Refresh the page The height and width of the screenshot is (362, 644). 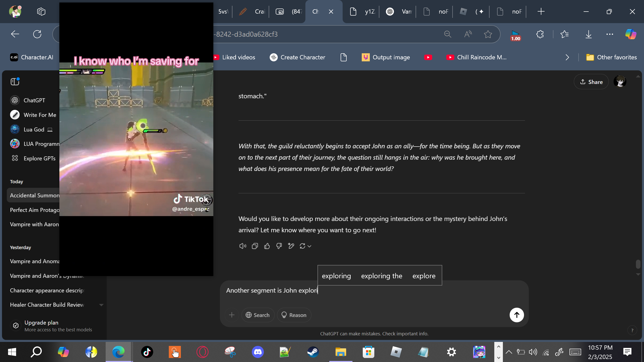coord(37,34)
